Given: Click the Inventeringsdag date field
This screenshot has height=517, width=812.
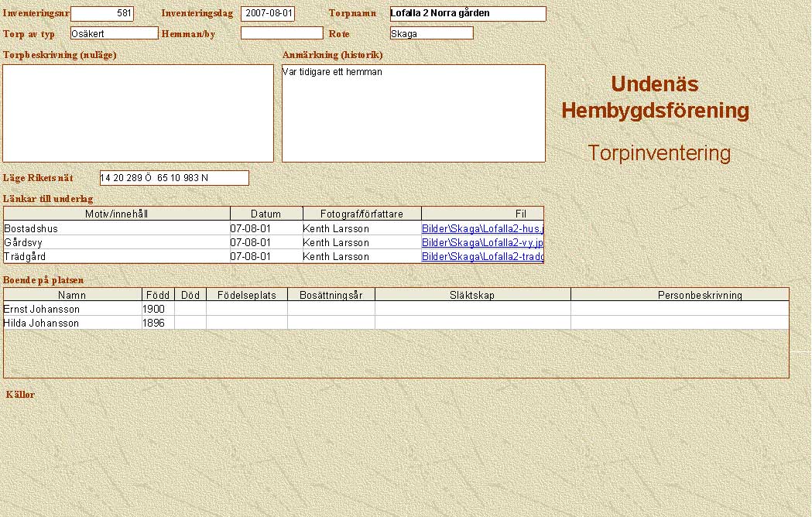Looking at the screenshot, I should 268,14.
